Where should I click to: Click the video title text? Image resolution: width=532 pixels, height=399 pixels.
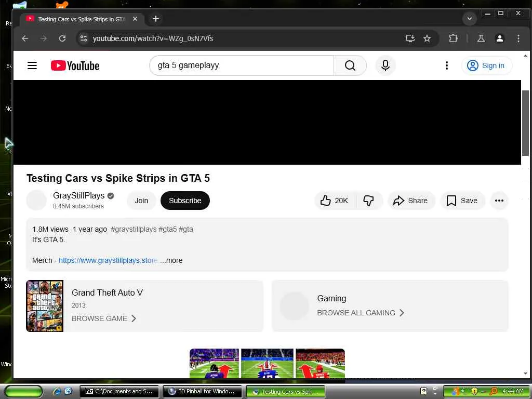pos(118,178)
